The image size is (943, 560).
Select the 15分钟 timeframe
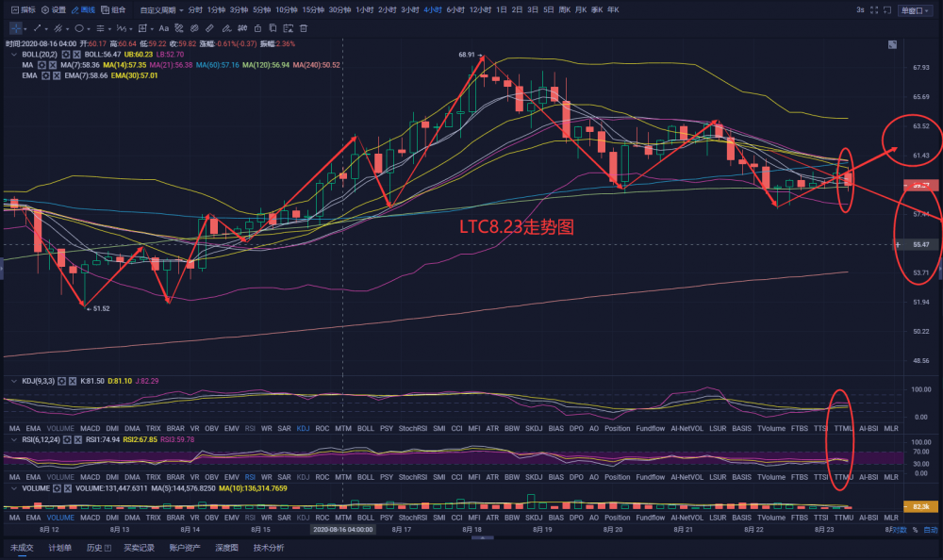[x=313, y=10]
